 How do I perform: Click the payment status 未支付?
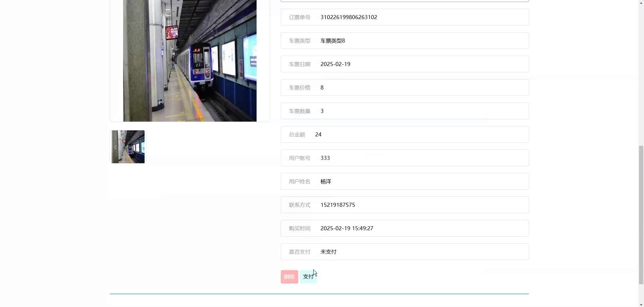coord(328,252)
